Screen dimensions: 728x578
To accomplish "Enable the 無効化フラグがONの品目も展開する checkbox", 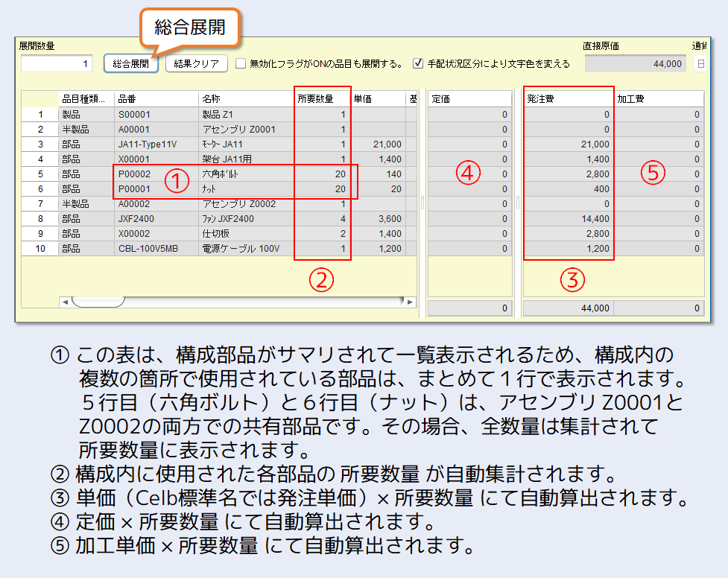I will [x=241, y=64].
